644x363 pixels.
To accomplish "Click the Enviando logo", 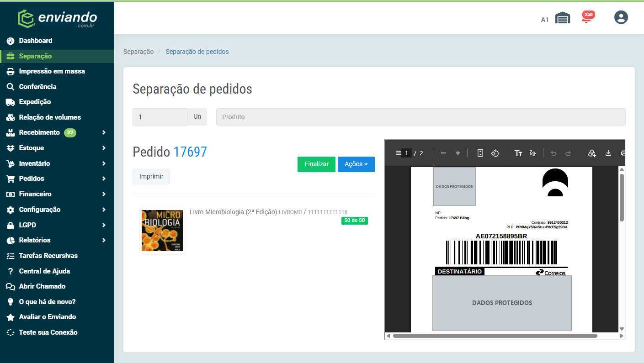I will [57, 19].
